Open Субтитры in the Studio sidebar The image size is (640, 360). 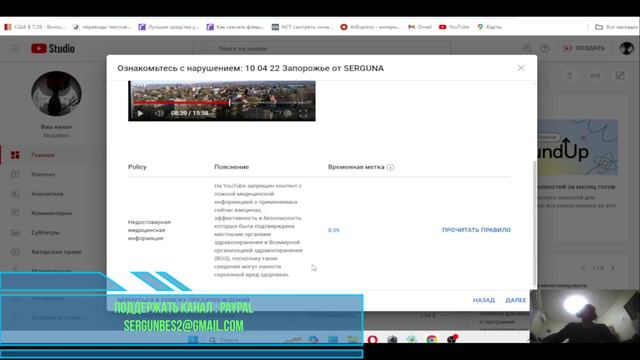click(45, 233)
